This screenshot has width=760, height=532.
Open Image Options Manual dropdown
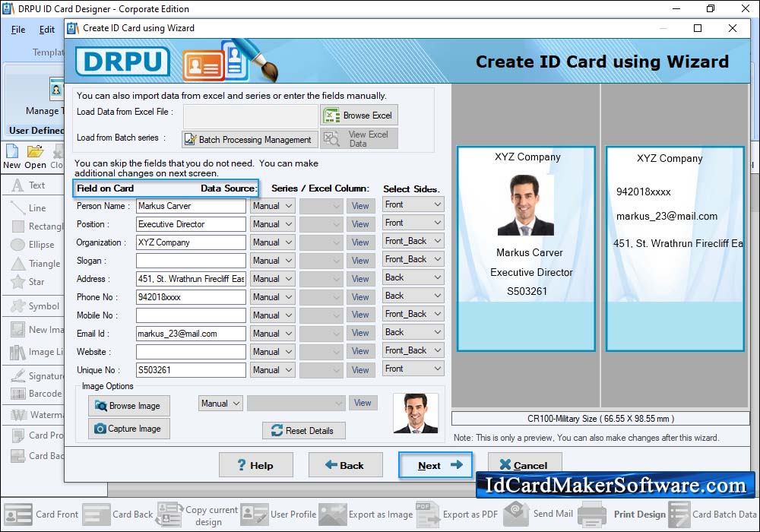[220, 403]
